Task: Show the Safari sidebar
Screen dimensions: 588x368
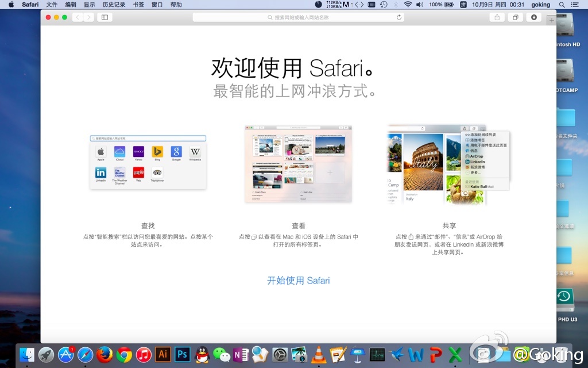Action: click(x=105, y=17)
